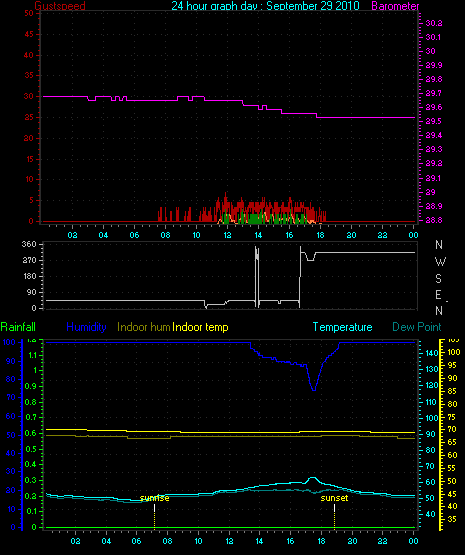Click the cyan temperature axis value 110
Screen dimensions: 465x555
pos(431,402)
